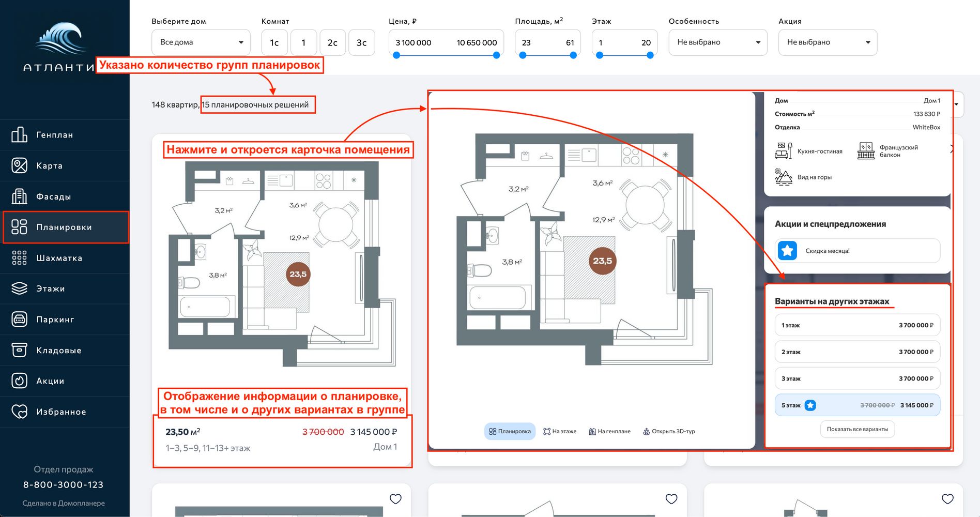Open the Избранное heart icon in sidebar

click(x=19, y=412)
